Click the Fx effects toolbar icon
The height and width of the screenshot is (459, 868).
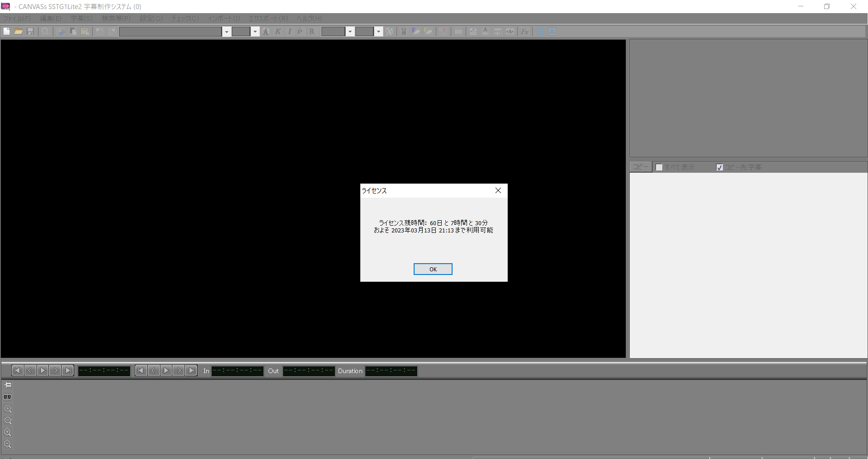click(524, 31)
